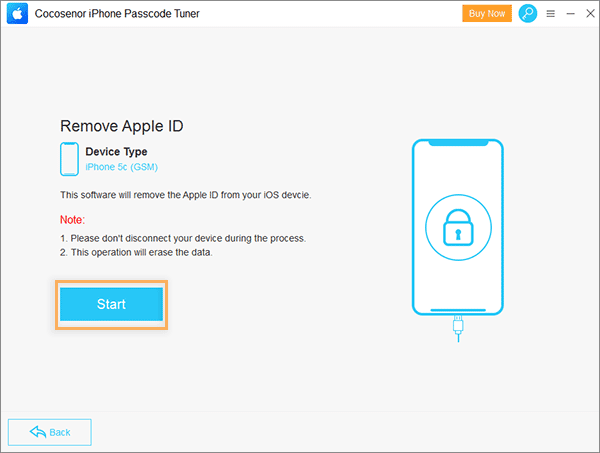
Task: Click the Cocosenor Apple logo icon
Action: point(17,13)
